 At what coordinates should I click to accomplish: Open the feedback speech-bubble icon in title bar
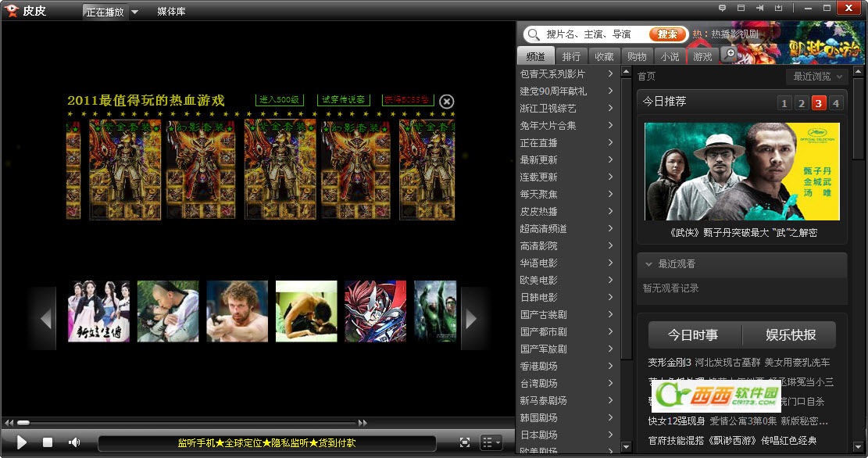coord(722,8)
